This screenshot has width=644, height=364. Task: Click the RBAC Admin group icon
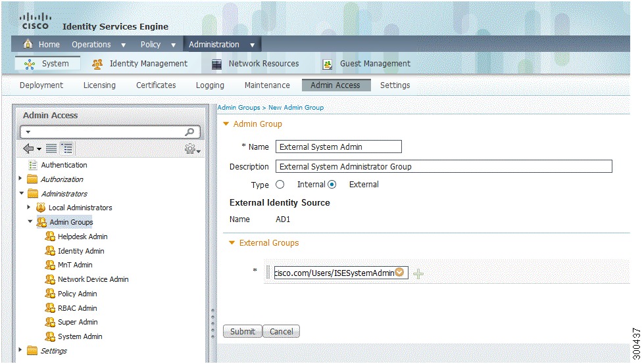[x=50, y=307]
